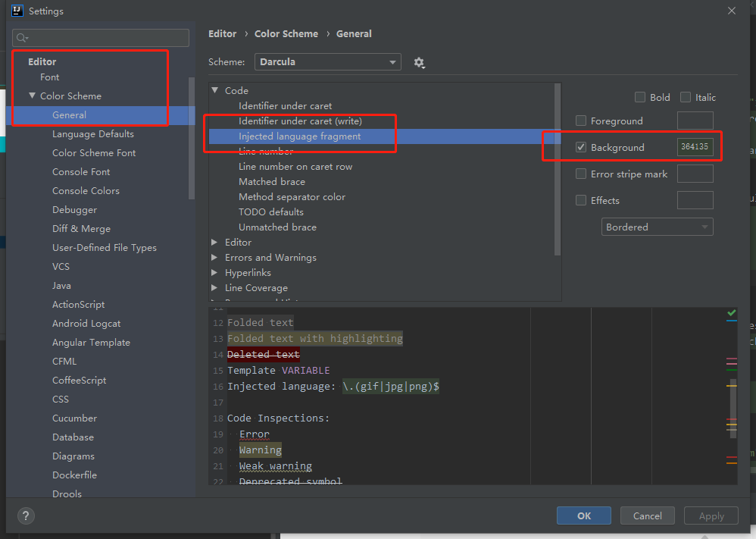Select Angular Template in sidebar
Image resolution: width=756 pixels, height=539 pixels.
(91, 343)
